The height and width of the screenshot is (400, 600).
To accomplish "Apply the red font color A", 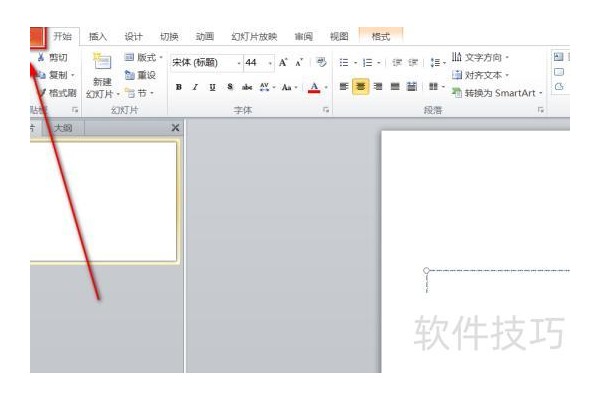I will (x=314, y=87).
